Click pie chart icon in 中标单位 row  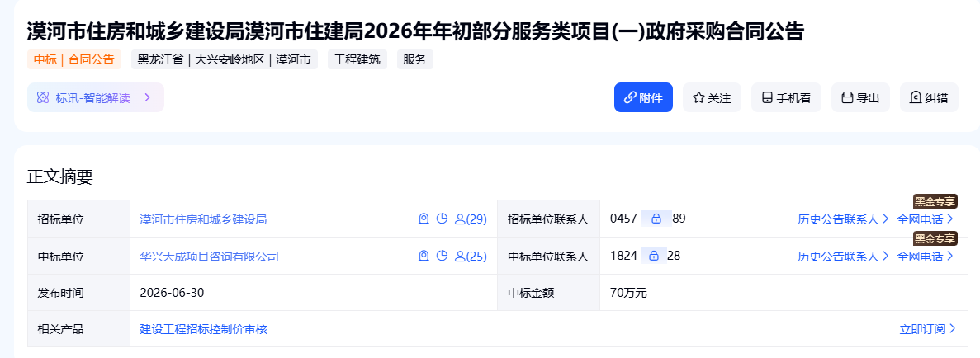442,256
